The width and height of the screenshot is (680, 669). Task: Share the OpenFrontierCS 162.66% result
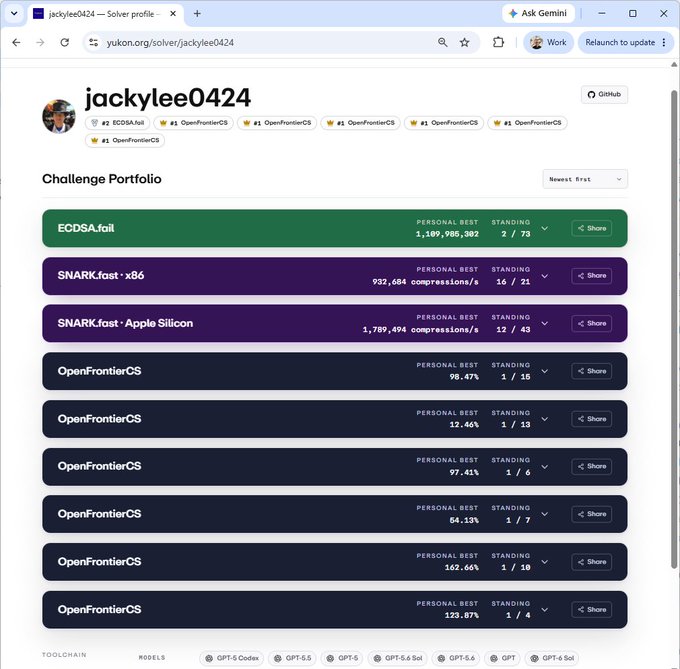pos(592,562)
